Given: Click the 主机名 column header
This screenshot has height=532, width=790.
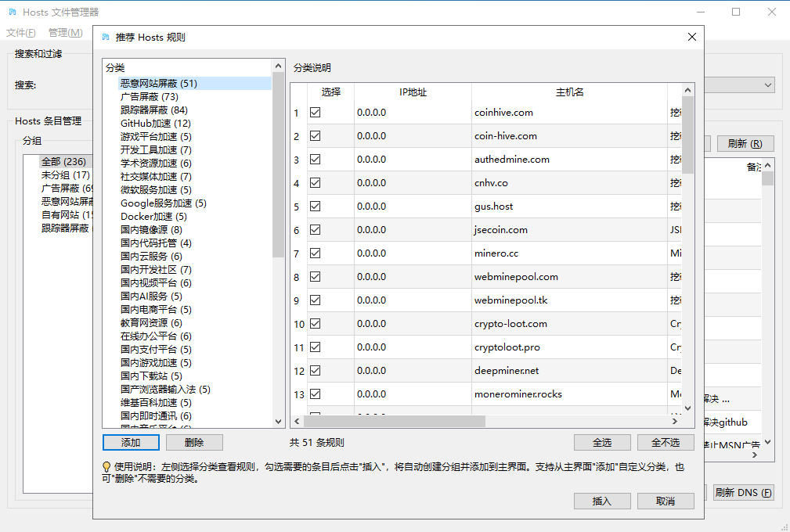Looking at the screenshot, I should pyautogui.click(x=569, y=92).
